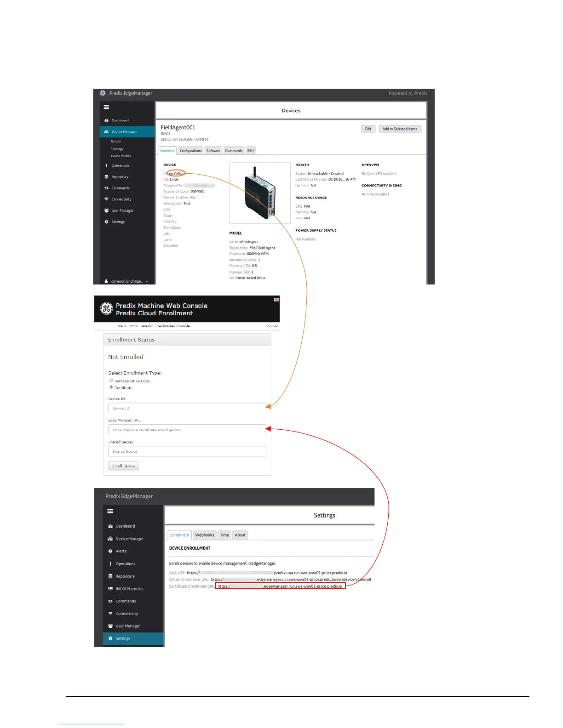Click the GE logo in Predix Machine Web Console
The width and height of the screenshot is (563, 728).
click(x=107, y=308)
